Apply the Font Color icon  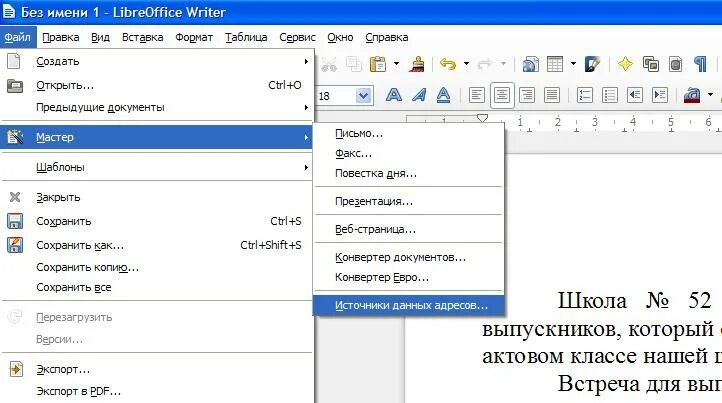tap(692, 95)
